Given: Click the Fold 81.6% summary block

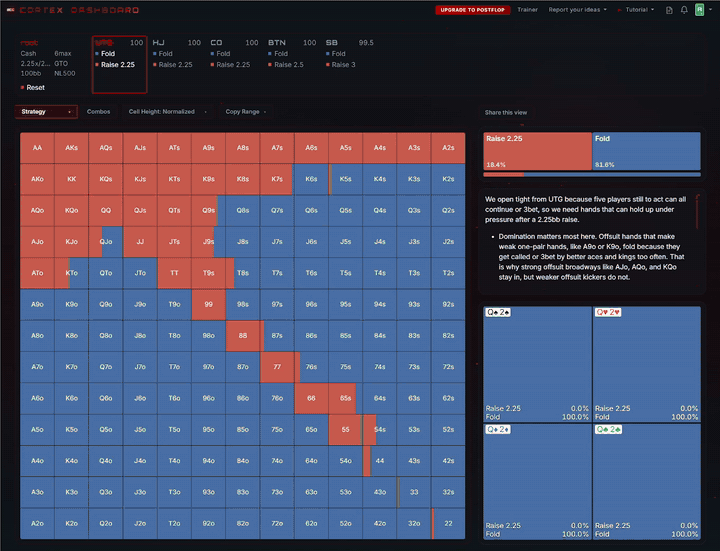Looking at the screenshot, I should coord(647,151).
